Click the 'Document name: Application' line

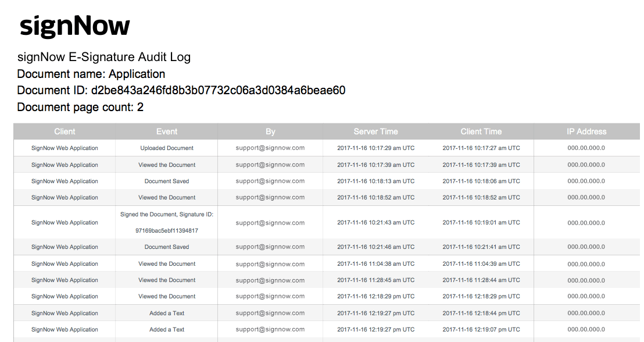91,74
